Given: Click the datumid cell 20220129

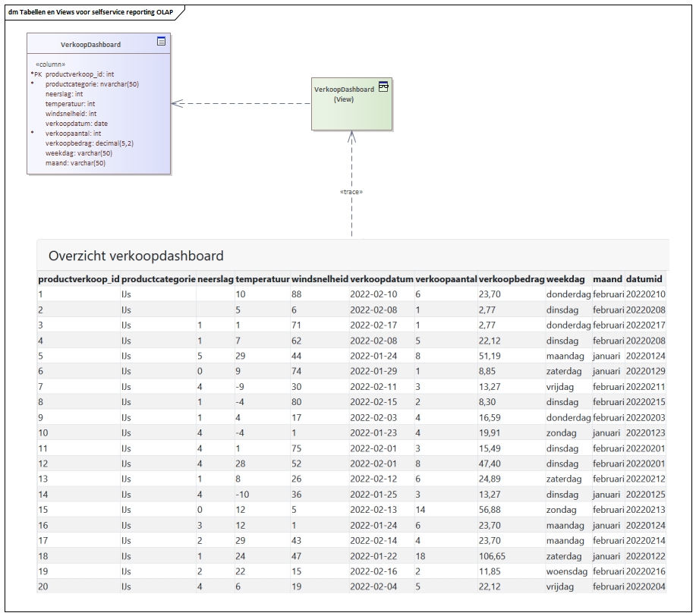Looking at the screenshot, I should [645, 371].
